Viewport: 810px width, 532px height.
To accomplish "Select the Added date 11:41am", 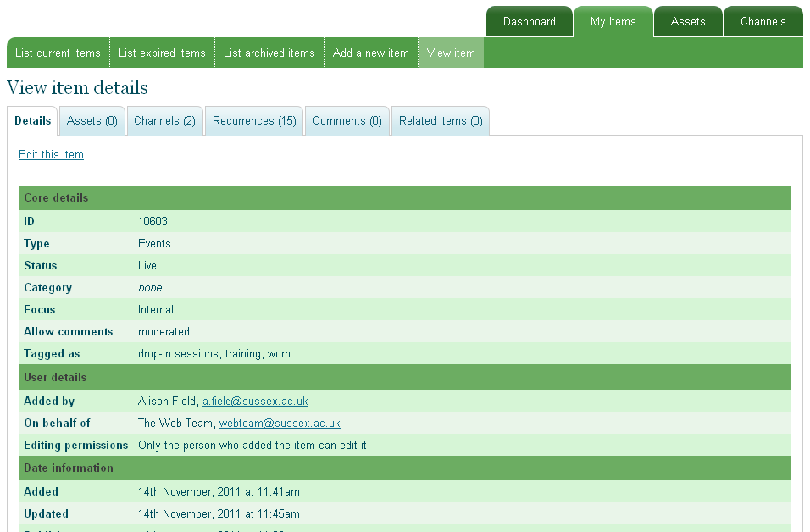I will click(x=219, y=491).
